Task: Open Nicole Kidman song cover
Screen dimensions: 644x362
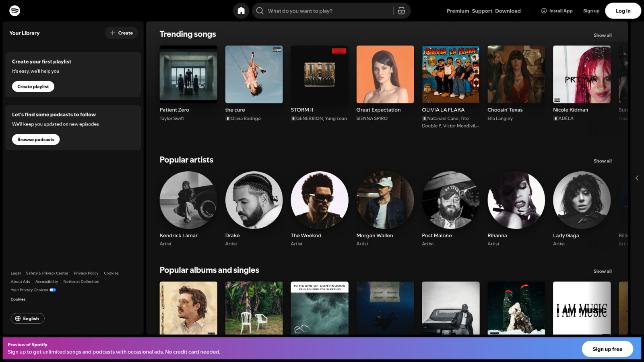Action: [x=582, y=74]
